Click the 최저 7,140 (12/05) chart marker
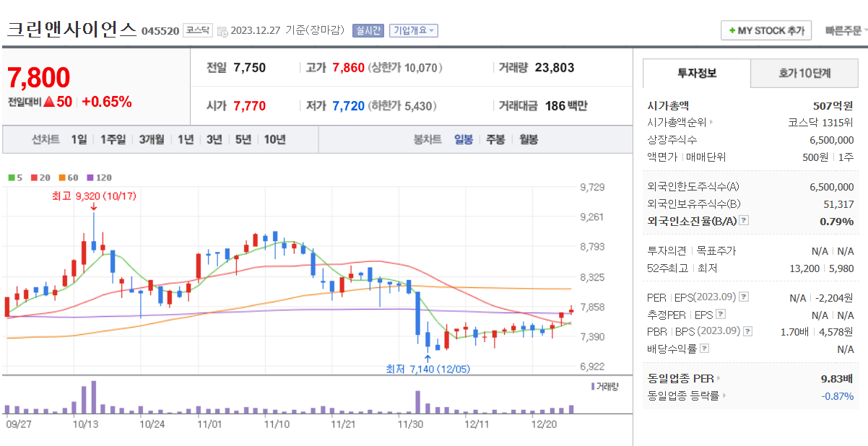Viewport: 868px width, 446px height. [429, 369]
